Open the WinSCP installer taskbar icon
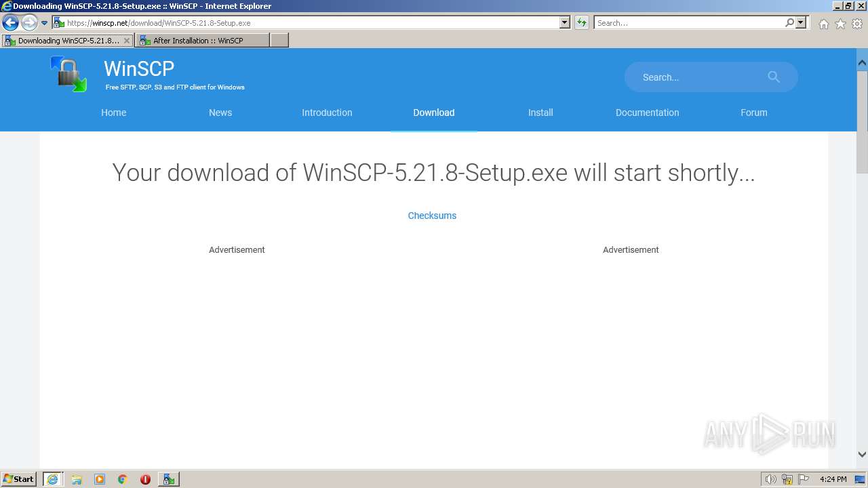 169,479
